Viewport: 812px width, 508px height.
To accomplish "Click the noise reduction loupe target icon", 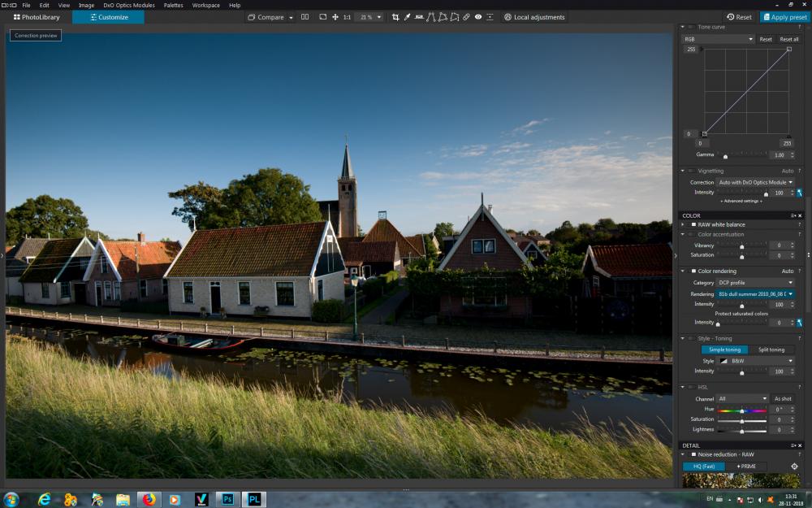I will tap(794, 467).
